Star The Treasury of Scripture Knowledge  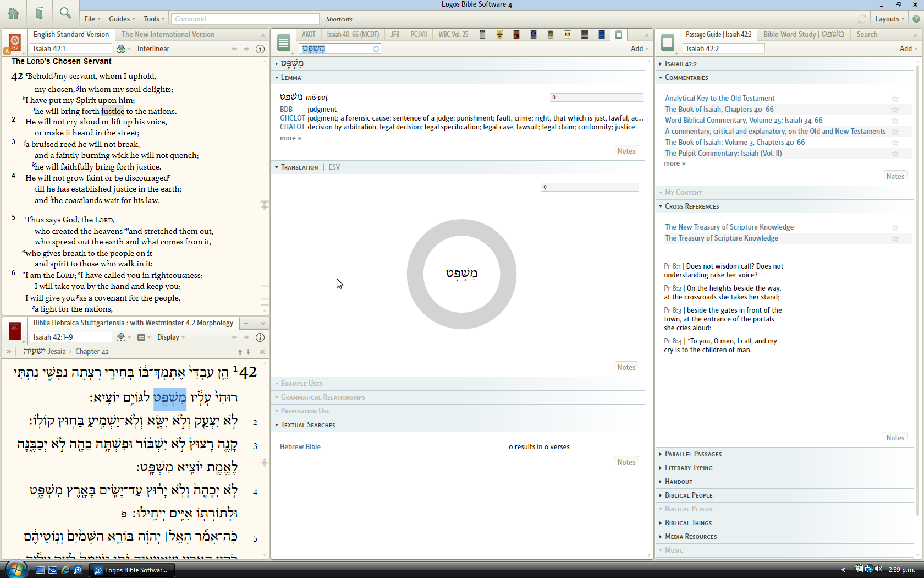pos(895,238)
